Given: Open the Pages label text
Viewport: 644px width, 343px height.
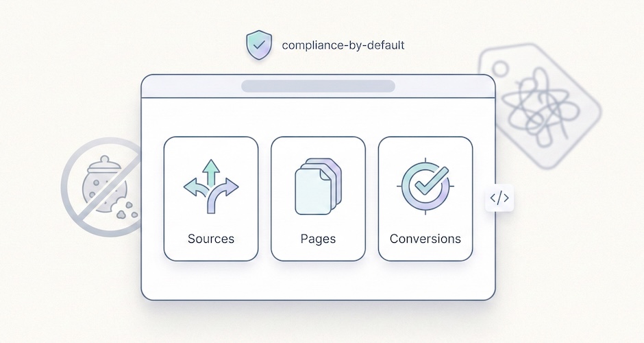Looking at the screenshot, I should tap(318, 239).
